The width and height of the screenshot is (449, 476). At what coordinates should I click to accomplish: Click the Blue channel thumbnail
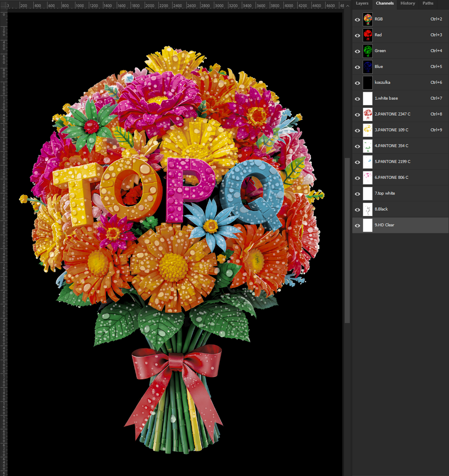coord(367,67)
